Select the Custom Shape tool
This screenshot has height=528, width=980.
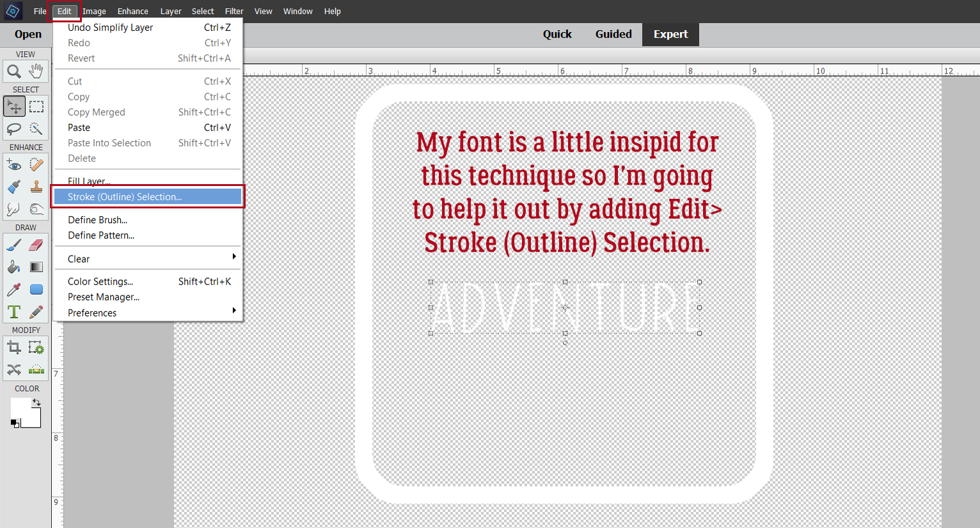coord(36,290)
